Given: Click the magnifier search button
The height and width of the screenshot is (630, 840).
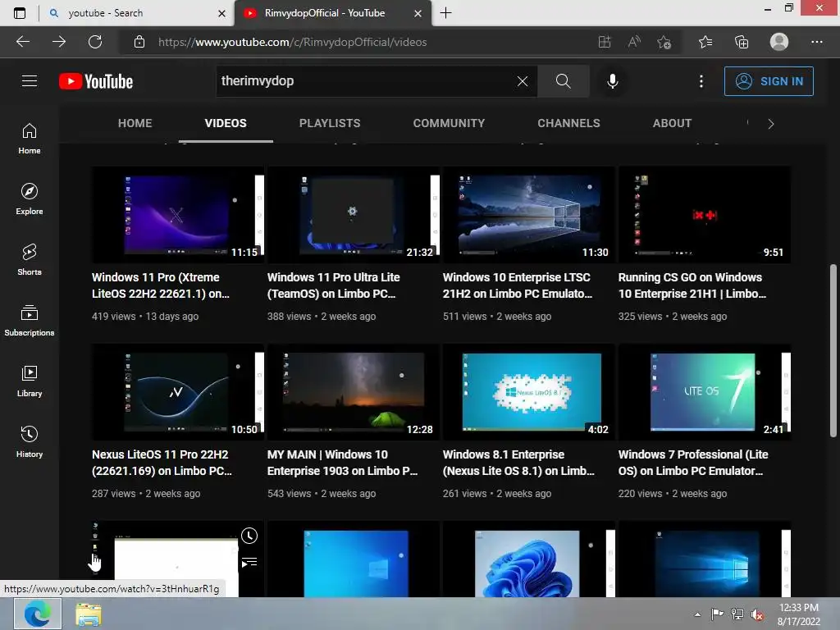Looking at the screenshot, I should point(563,81).
